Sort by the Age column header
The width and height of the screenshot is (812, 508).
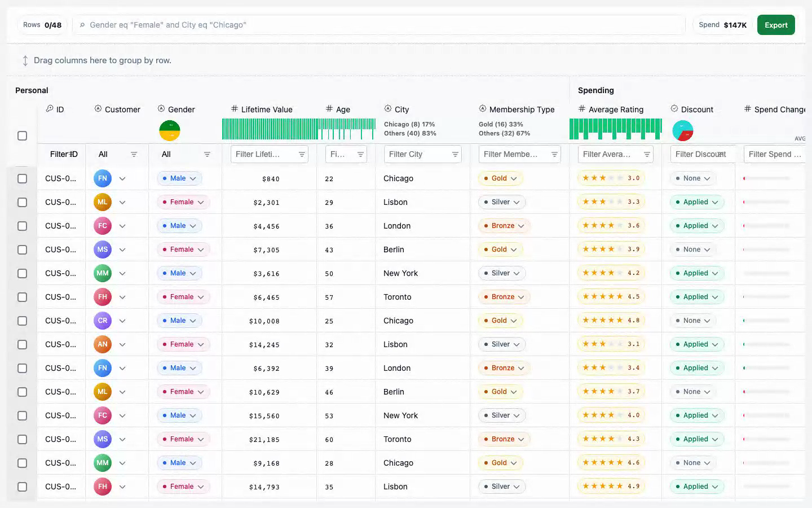(343, 110)
